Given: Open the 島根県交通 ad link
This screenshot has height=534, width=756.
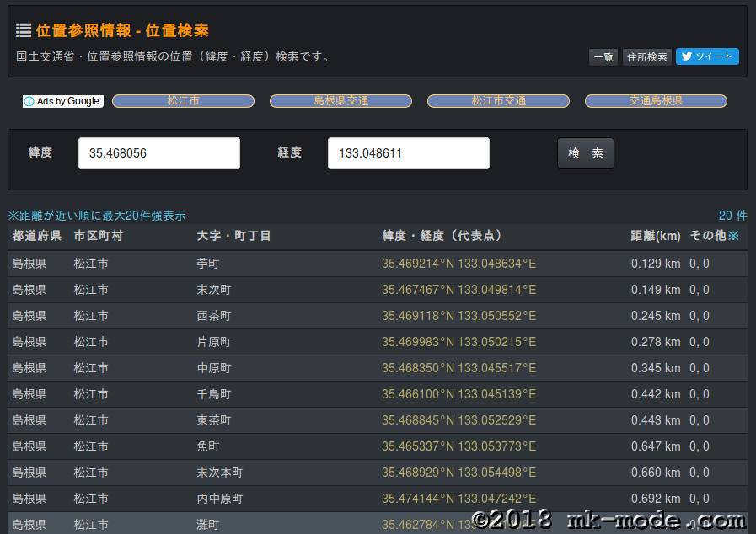Looking at the screenshot, I should coord(340,101).
